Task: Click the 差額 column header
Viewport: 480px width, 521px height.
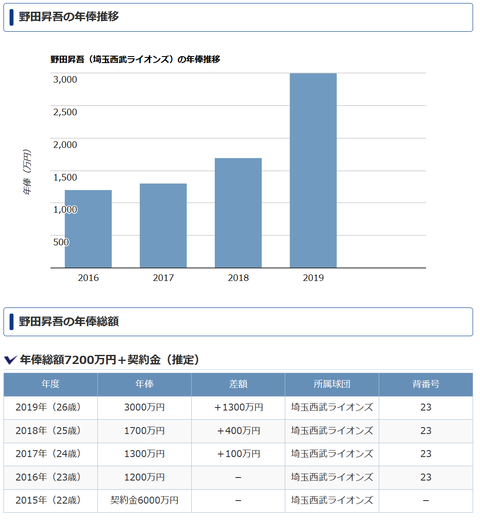Action: pos(238,384)
